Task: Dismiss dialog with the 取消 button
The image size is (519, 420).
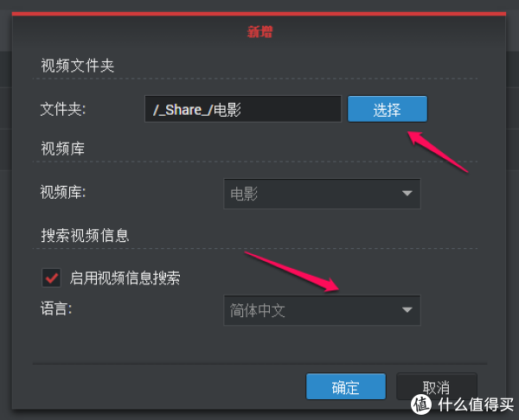Action: (437, 386)
